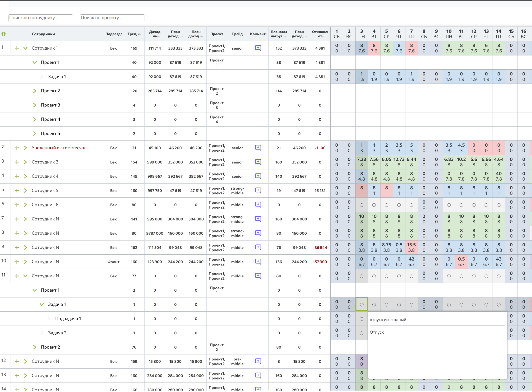The width and height of the screenshot is (532, 392).
Task: Collapse Сотрудник 1 row
Action: point(25,48)
